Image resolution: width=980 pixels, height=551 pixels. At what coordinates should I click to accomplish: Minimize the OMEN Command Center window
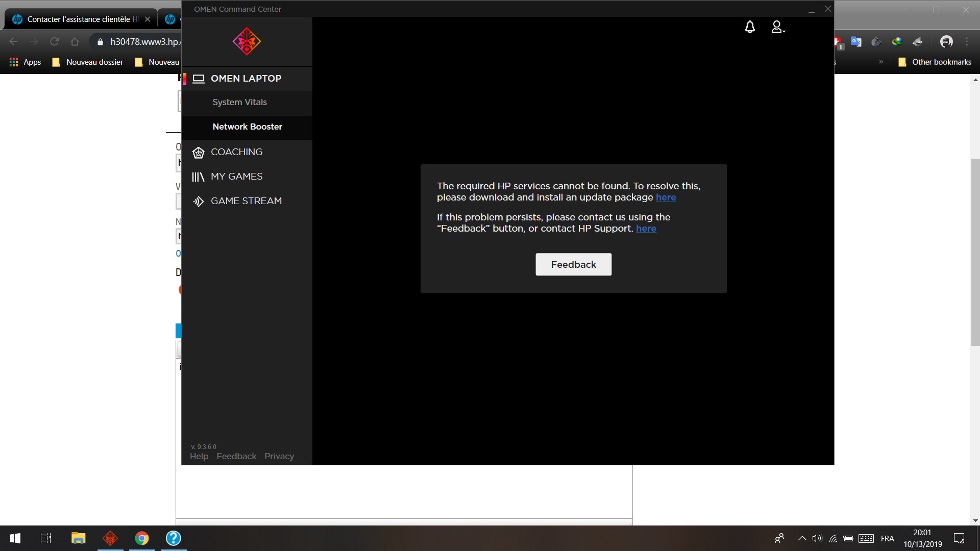(x=812, y=9)
